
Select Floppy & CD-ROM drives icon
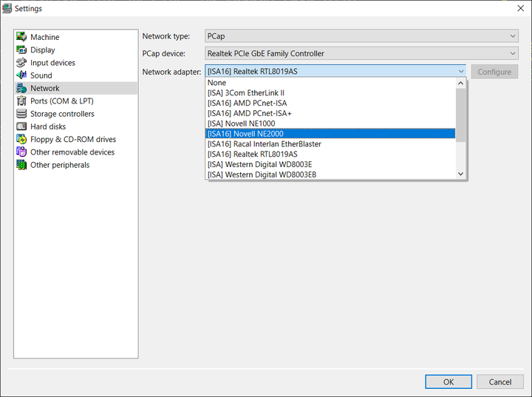(x=21, y=140)
